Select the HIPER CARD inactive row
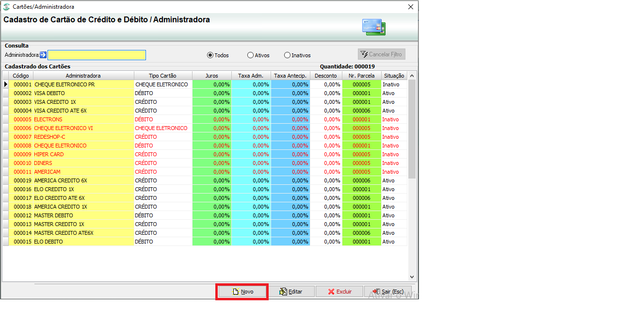This screenshot has width=644, height=326. point(205,154)
